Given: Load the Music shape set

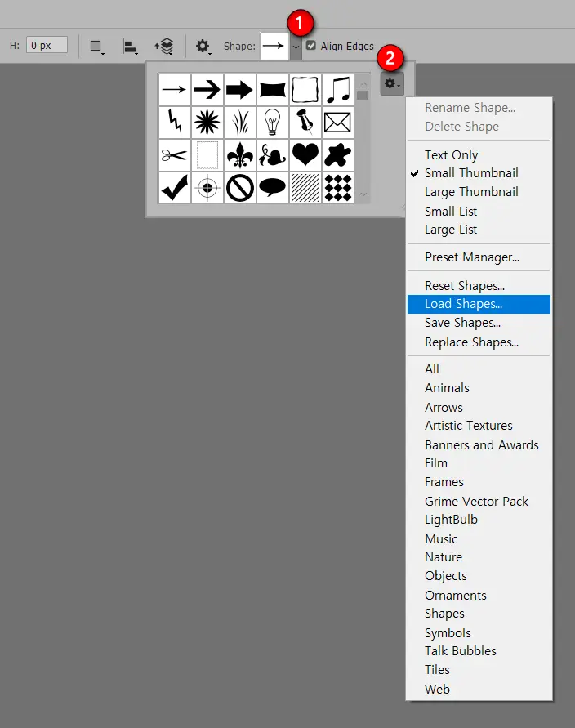Looking at the screenshot, I should [x=479, y=539].
